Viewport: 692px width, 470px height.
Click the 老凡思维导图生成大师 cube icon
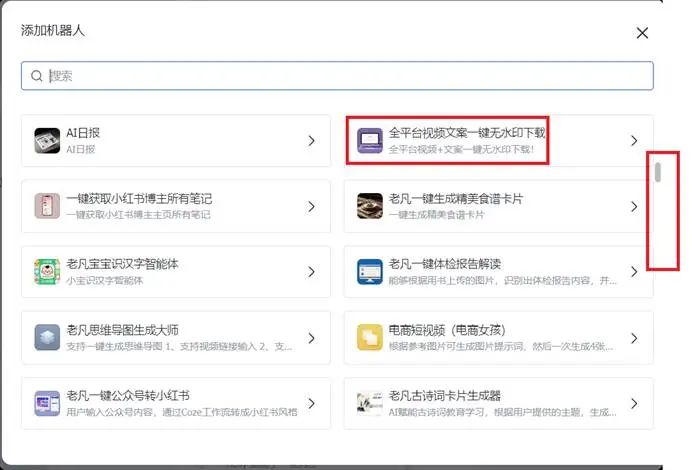(x=47, y=338)
